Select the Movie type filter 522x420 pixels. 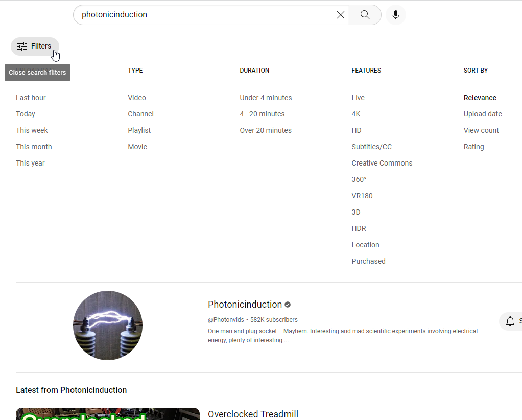(x=137, y=147)
